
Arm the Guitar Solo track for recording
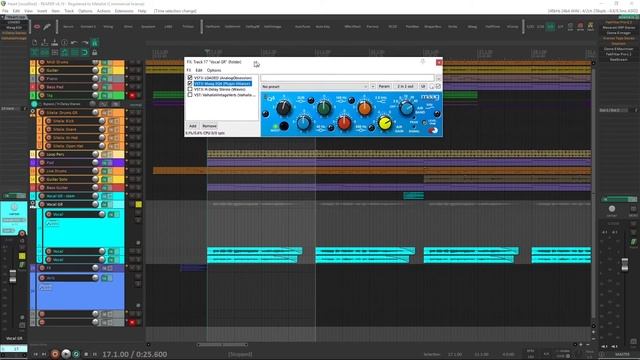pyautogui.click(x=42, y=179)
